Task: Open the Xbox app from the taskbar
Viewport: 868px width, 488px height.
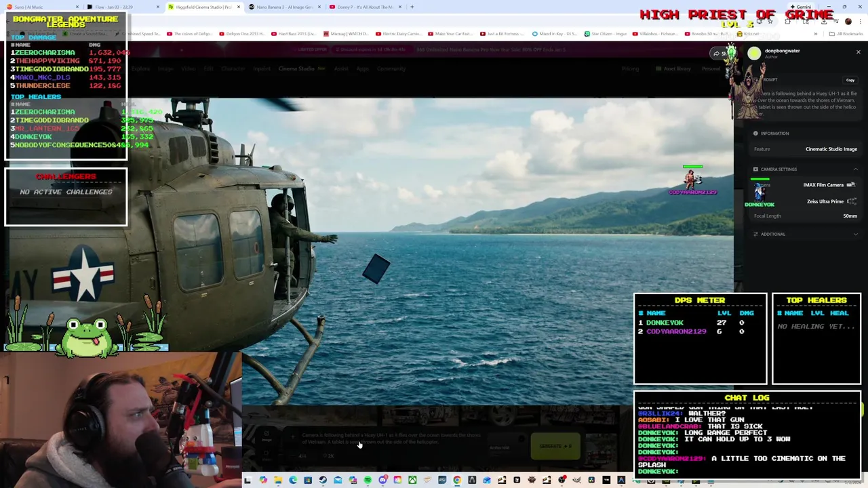Action: [412, 481]
